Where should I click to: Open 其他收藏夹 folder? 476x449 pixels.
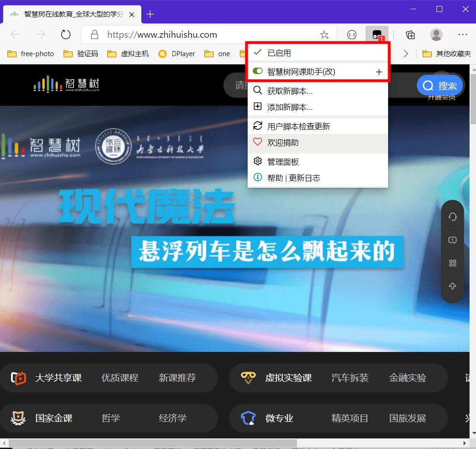[447, 54]
